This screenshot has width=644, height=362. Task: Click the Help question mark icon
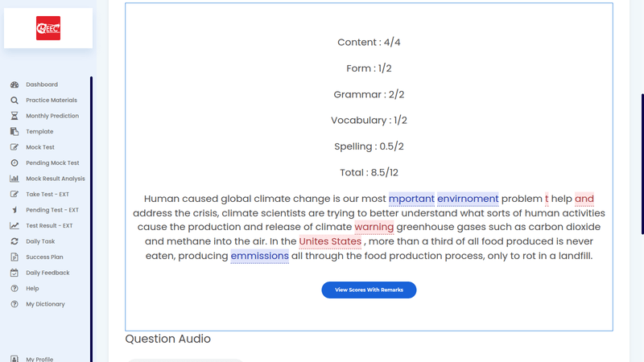[14, 289]
